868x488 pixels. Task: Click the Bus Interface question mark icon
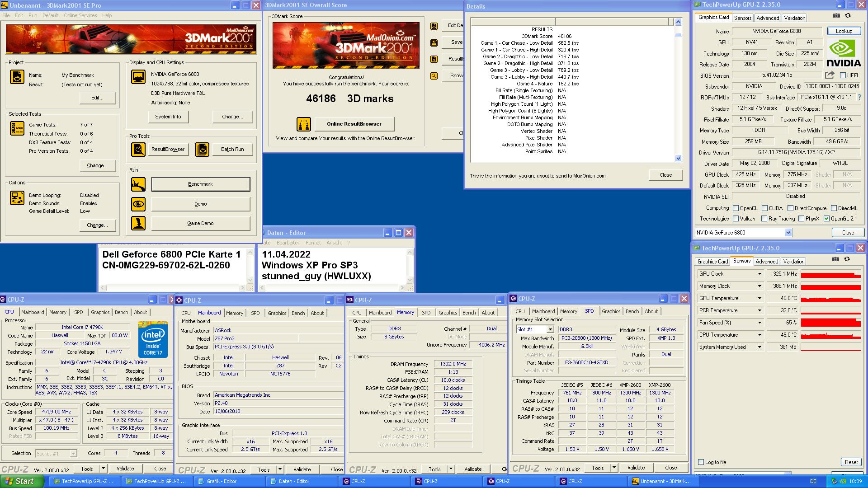pyautogui.click(x=859, y=97)
